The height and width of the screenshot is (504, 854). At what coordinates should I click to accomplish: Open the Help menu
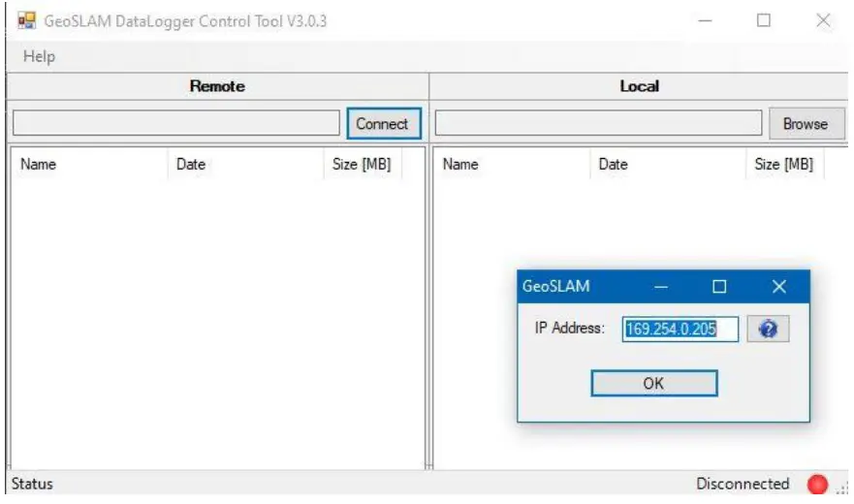point(39,56)
